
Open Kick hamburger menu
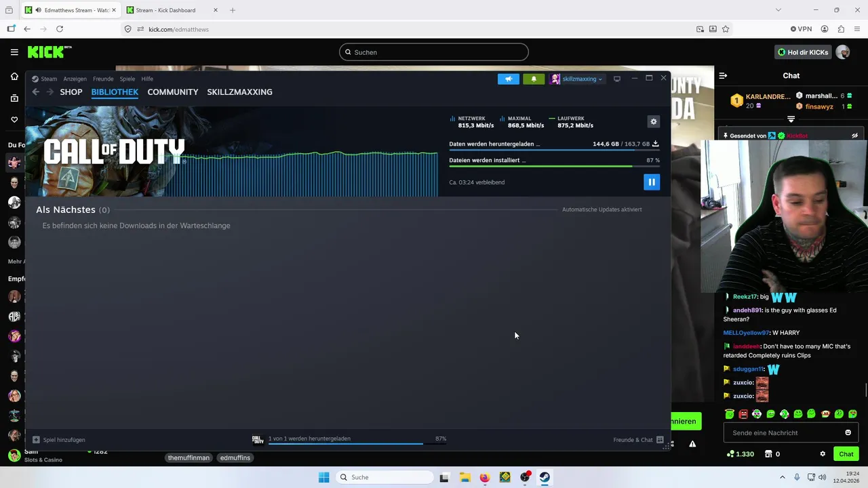click(14, 52)
